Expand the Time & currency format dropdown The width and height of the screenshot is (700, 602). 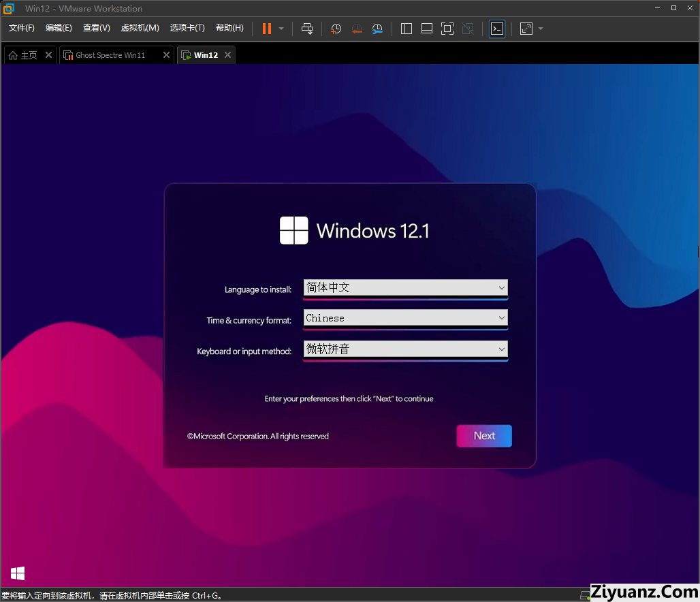tap(405, 318)
